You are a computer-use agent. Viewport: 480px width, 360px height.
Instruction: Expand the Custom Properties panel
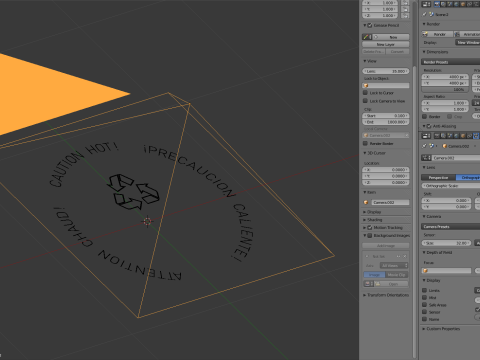(x=441, y=329)
